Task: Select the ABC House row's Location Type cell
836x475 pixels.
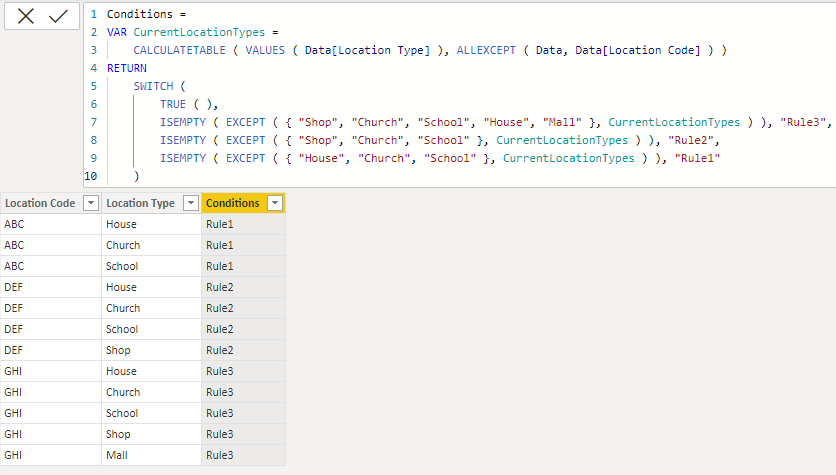Action: point(151,224)
